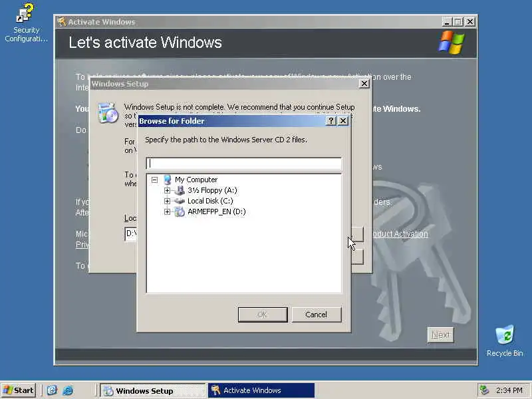Collapse the My Computer tree node
Image resolution: width=532 pixels, height=399 pixels.
coord(155,180)
